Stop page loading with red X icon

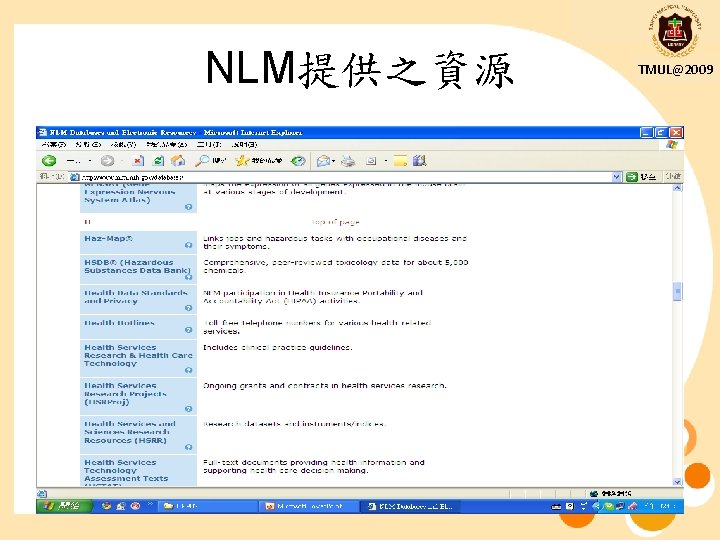click(x=137, y=161)
